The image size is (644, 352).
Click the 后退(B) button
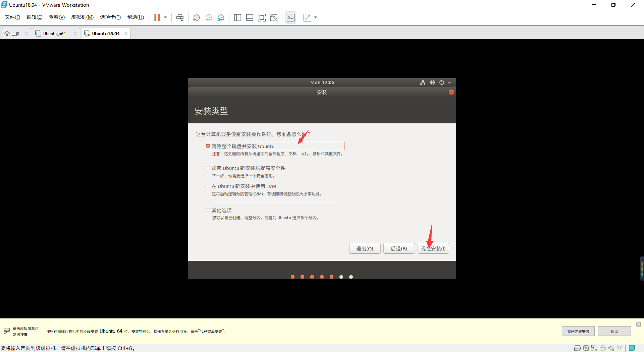[399, 248]
